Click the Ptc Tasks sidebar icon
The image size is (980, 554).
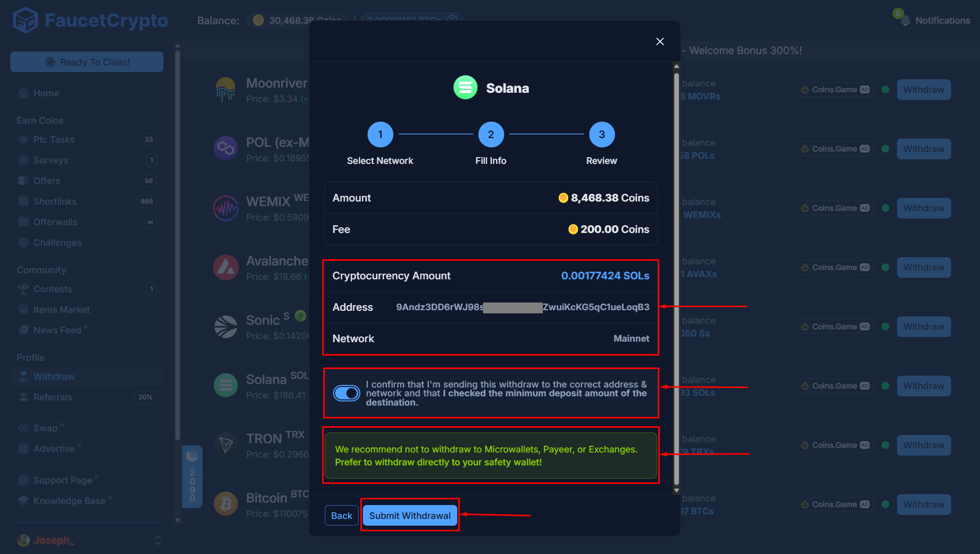click(x=23, y=140)
